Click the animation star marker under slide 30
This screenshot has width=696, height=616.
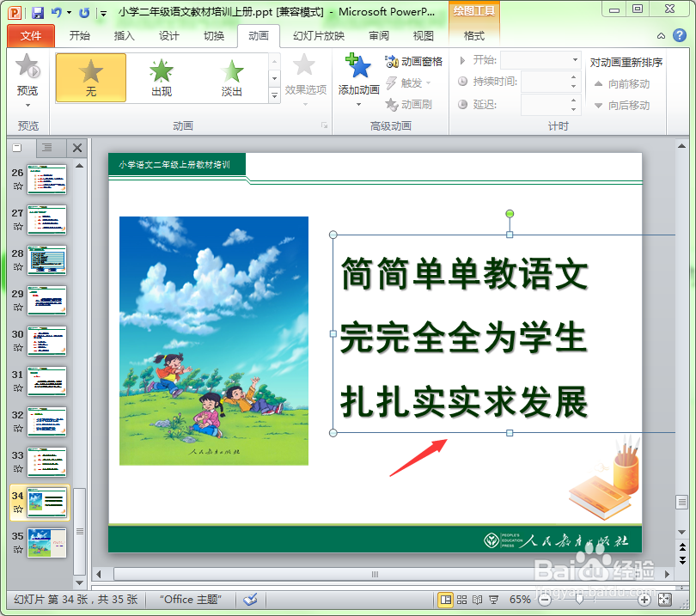pos(18,347)
